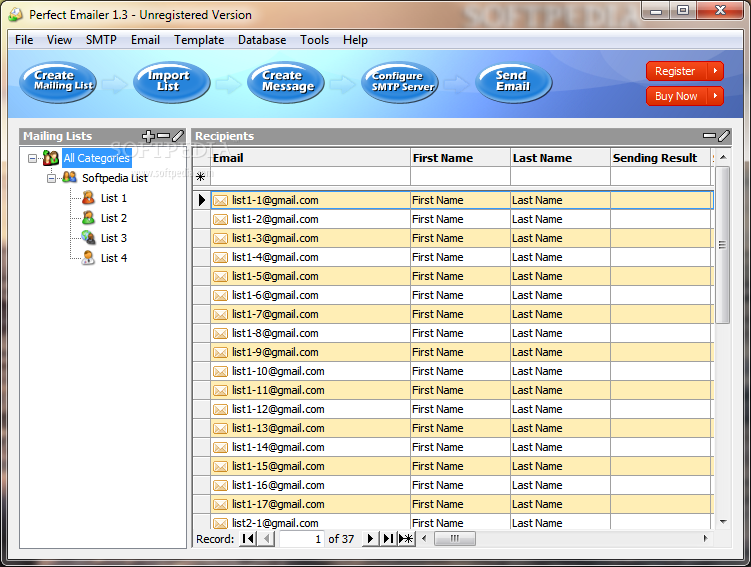Open the Configure SMTP Server step
The width and height of the screenshot is (751, 567).
[399, 82]
